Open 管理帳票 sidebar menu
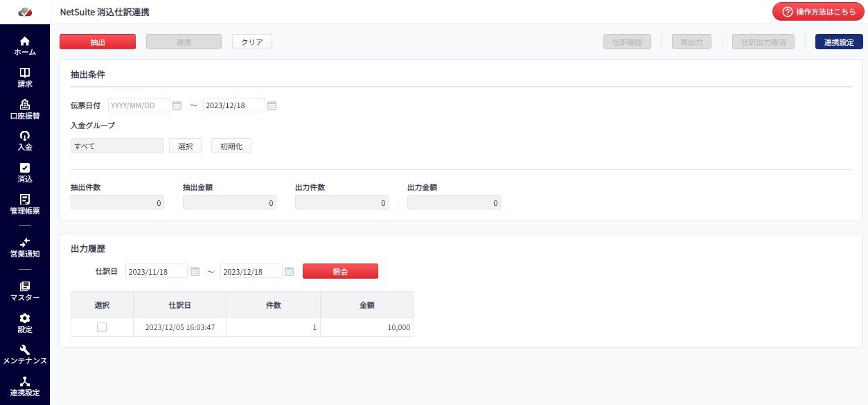Image resolution: width=868 pixels, height=405 pixels. tap(25, 205)
